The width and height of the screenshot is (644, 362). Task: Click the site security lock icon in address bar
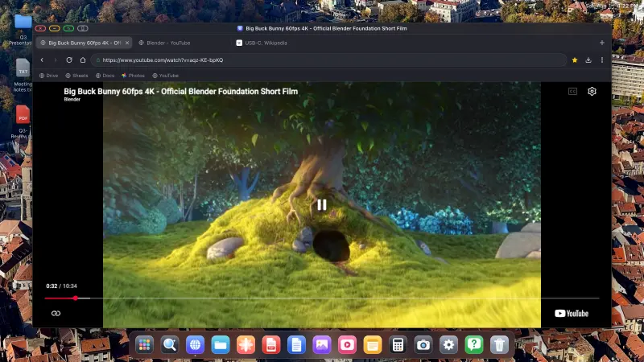pos(97,60)
